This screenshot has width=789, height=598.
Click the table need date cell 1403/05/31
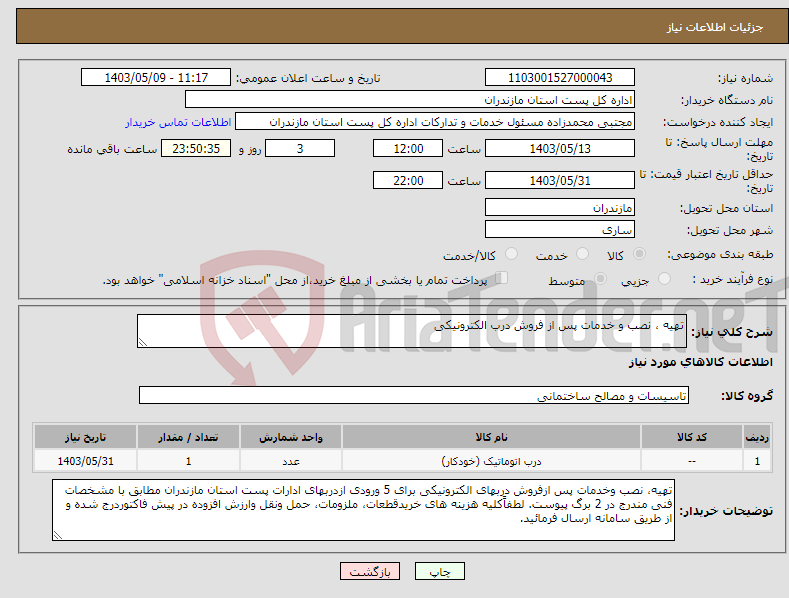coord(86,461)
